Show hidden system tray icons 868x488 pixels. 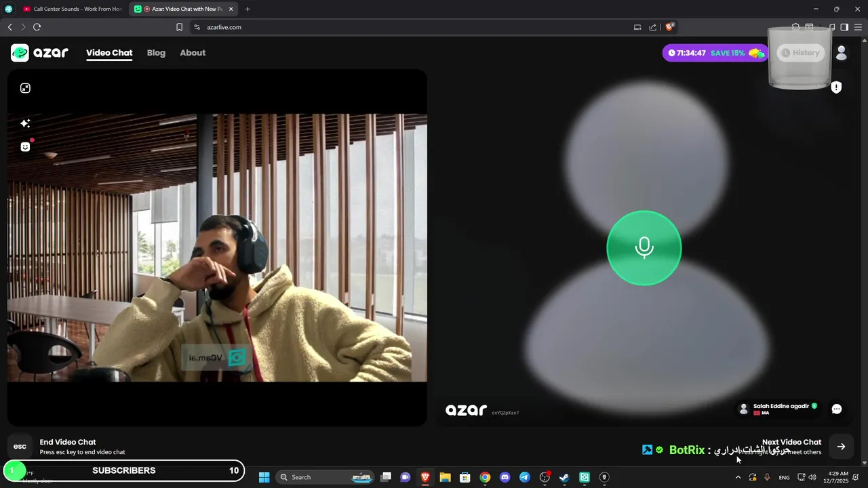pos(738,477)
